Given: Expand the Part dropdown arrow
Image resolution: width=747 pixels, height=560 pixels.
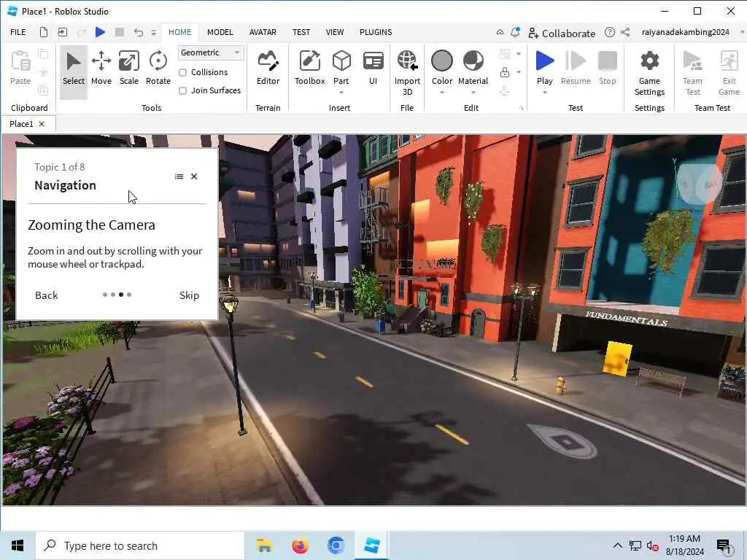Looking at the screenshot, I should [x=341, y=93].
